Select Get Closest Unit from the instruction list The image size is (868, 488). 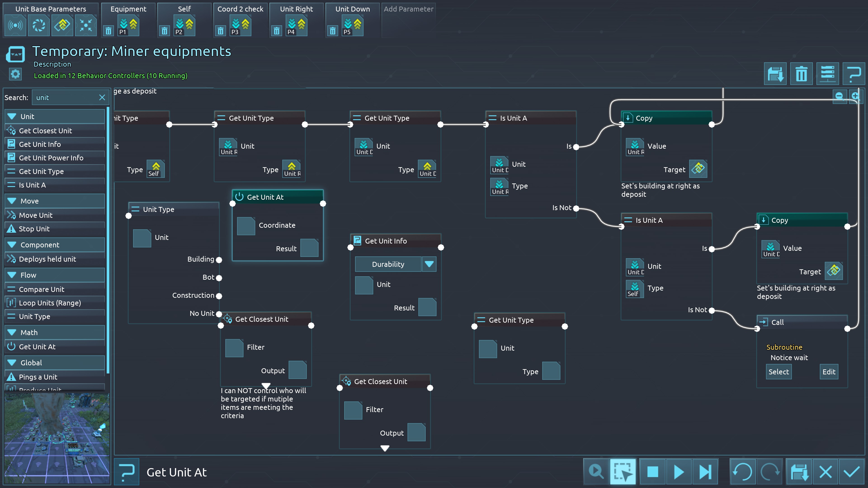tap(45, 131)
